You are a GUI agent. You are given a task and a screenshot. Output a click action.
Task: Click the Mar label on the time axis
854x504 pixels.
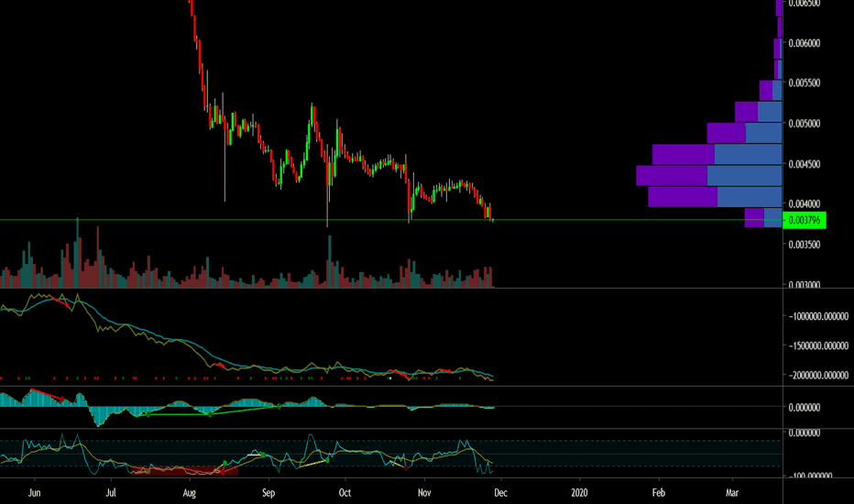pos(732,493)
